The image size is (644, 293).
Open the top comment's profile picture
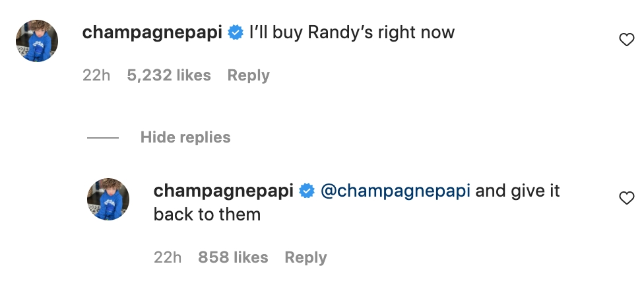pyautogui.click(x=37, y=41)
